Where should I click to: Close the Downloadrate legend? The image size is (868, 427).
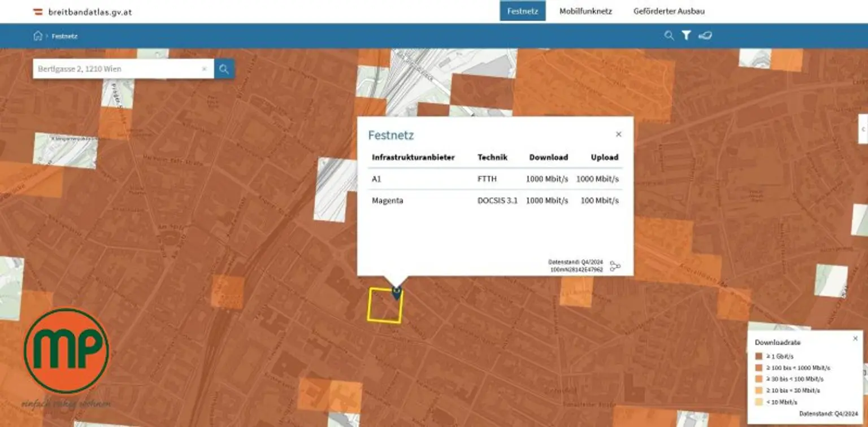[x=855, y=338]
